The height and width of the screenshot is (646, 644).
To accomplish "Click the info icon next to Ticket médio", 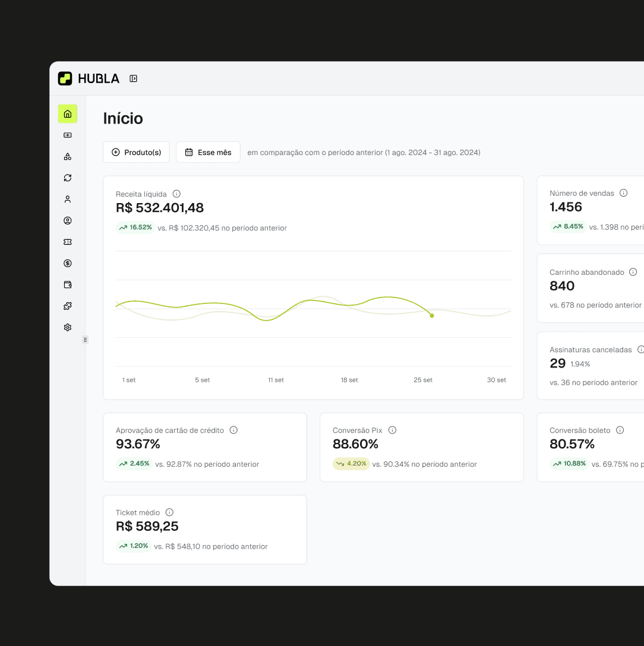I will [169, 512].
